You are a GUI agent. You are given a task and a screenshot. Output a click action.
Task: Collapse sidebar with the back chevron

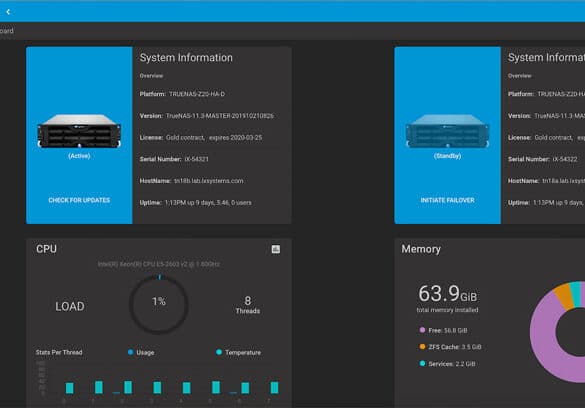coord(8,12)
